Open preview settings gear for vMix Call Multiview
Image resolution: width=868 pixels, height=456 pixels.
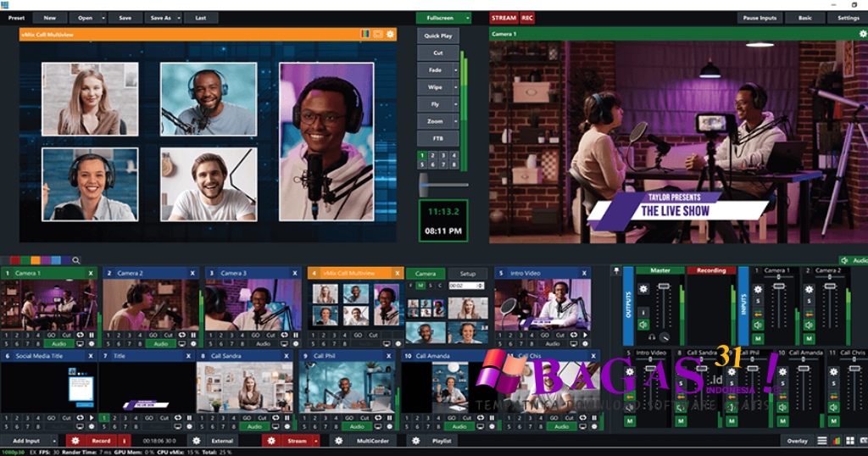pyautogui.click(x=390, y=34)
